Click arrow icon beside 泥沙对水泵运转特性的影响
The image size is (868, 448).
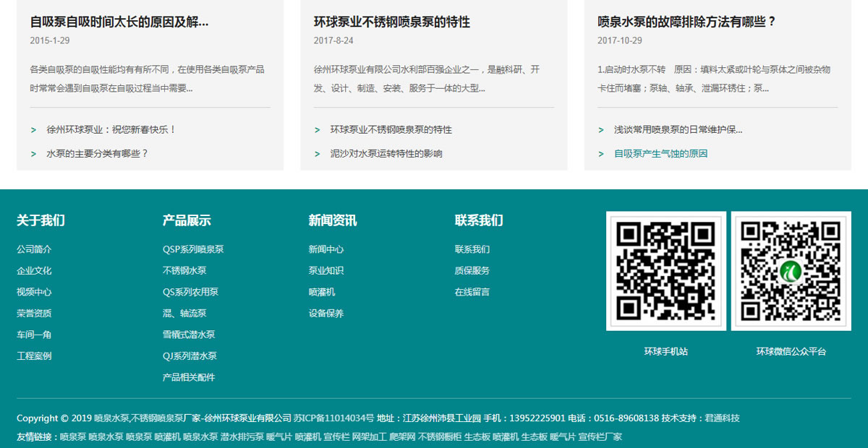pyautogui.click(x=317, y=154)
